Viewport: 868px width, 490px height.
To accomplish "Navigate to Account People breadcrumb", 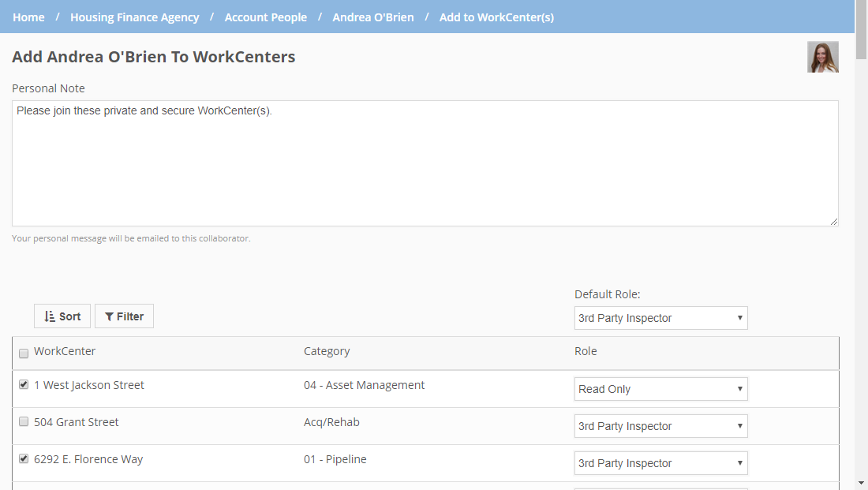I will [266, 17].
